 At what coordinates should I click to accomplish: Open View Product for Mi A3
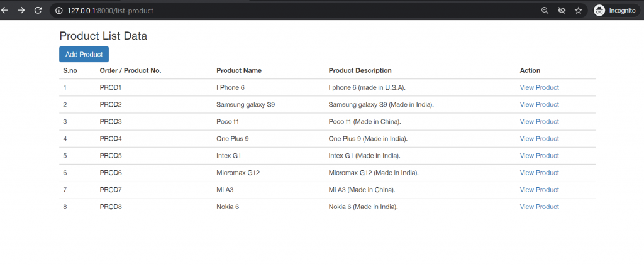(539, 189)
